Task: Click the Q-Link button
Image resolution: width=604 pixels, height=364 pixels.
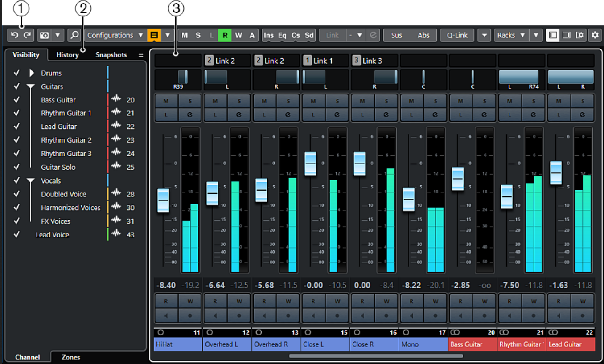Action: coord(457,35)
